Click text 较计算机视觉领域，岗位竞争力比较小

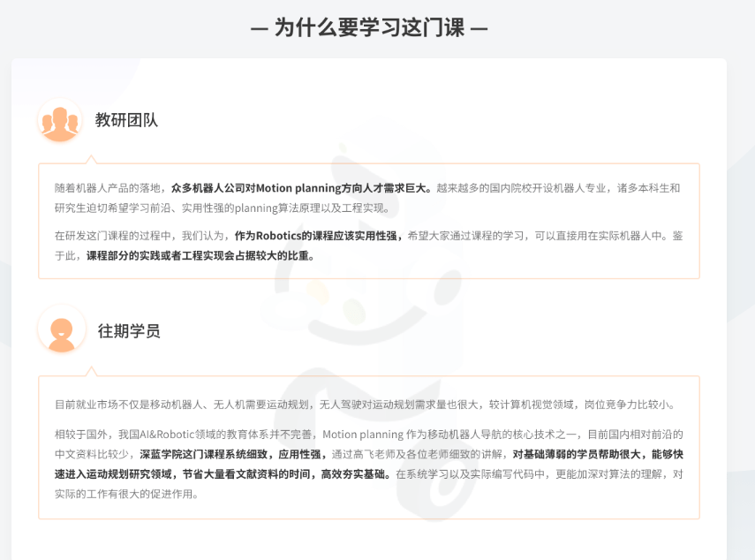pos(582,405)
